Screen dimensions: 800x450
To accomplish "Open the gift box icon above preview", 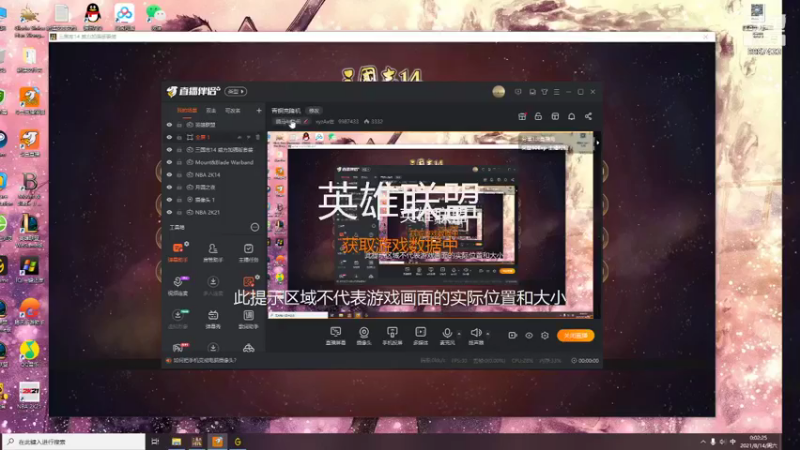I will 522,116.
